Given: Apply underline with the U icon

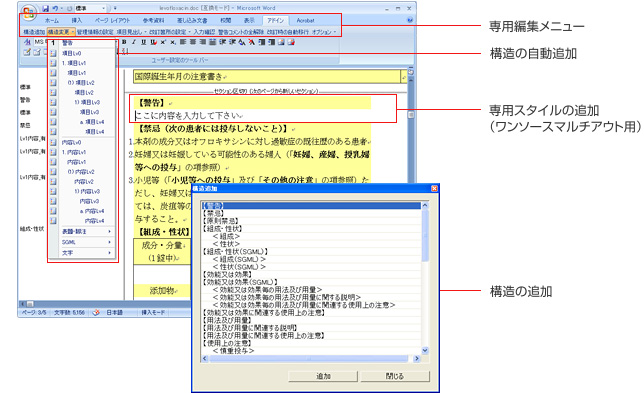Looking at the screenshot, I should click(x=143, y=42).
